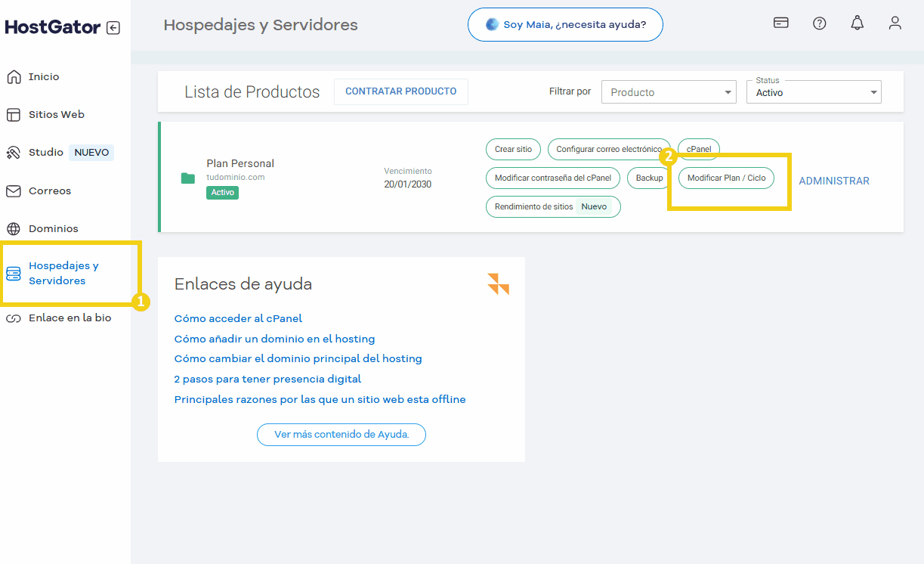Go to Correos in the sidebar
924x564 pixels.
pyautogui.click(x=50, y=191)
